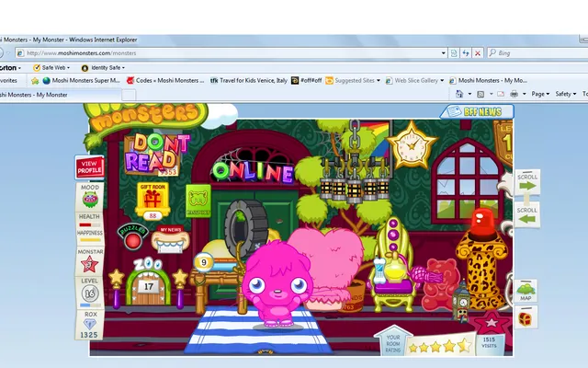Image resolution: width=588 pixels, height=368 pixels.
Task: Click the Health bar
Action: pyautogui.click(x=89, y=224)
